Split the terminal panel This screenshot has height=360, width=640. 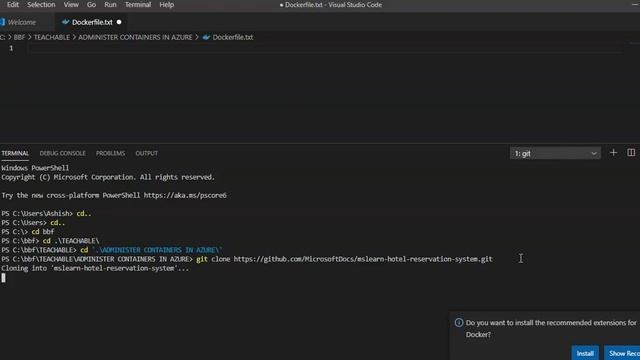click(x=631, y=153)
